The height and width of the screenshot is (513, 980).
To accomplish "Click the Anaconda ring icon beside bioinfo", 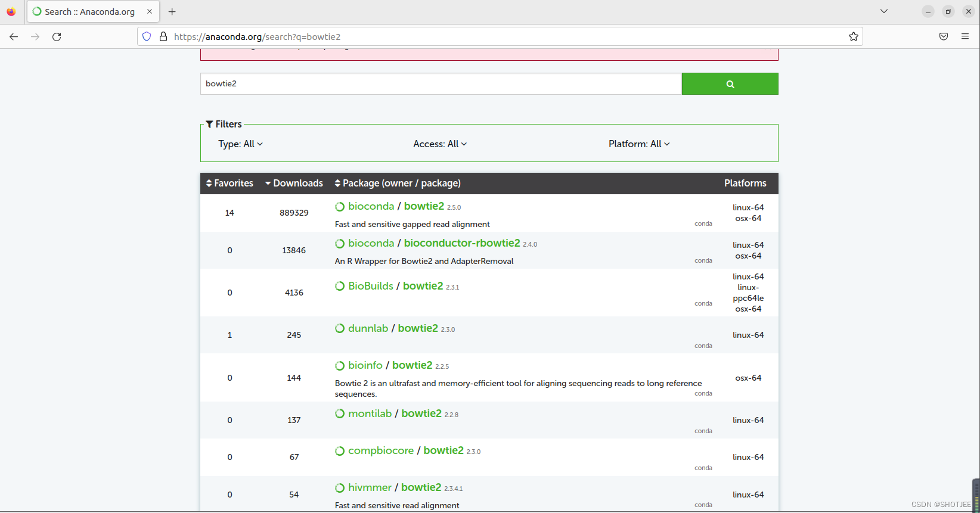I will [x=340, y=366].
